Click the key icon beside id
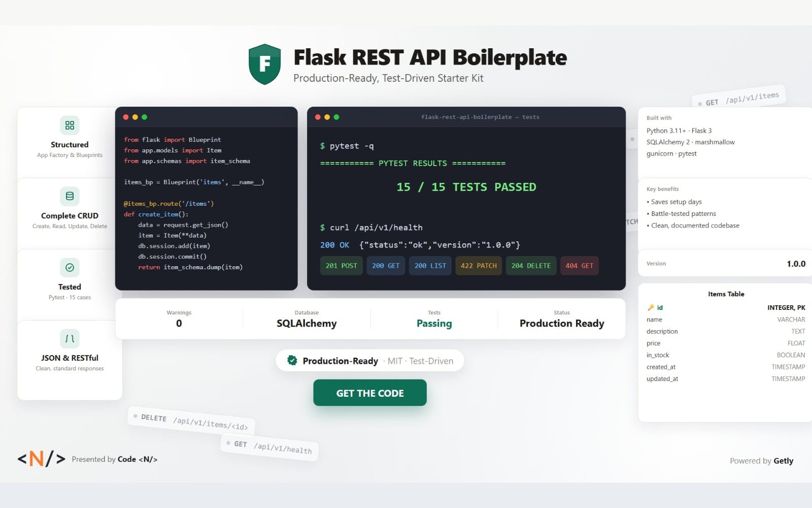812x508 pixels. tap(651, 308)
